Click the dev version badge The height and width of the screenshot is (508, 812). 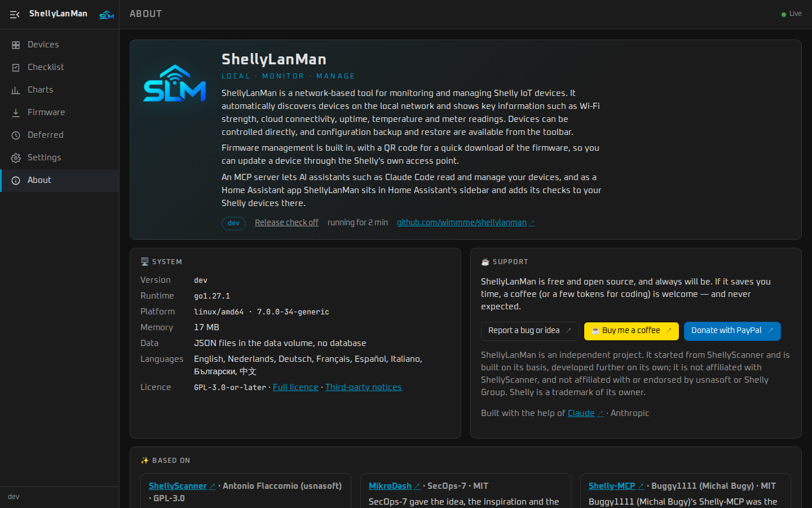click(x=233, y=223)
